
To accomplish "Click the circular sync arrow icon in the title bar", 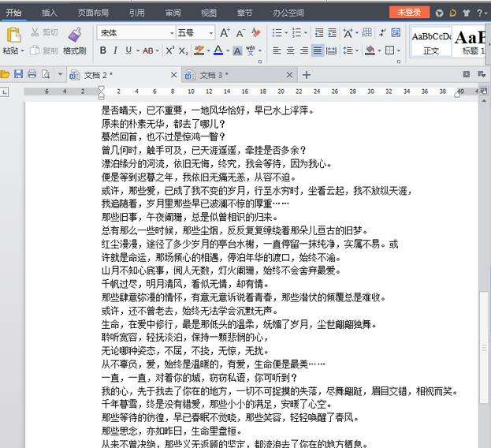I will click(453, 13).
